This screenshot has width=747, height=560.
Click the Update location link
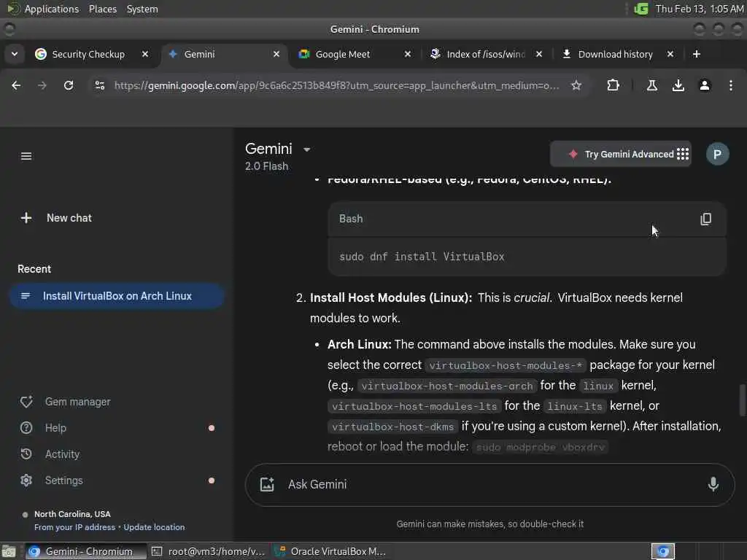(154, 527)
